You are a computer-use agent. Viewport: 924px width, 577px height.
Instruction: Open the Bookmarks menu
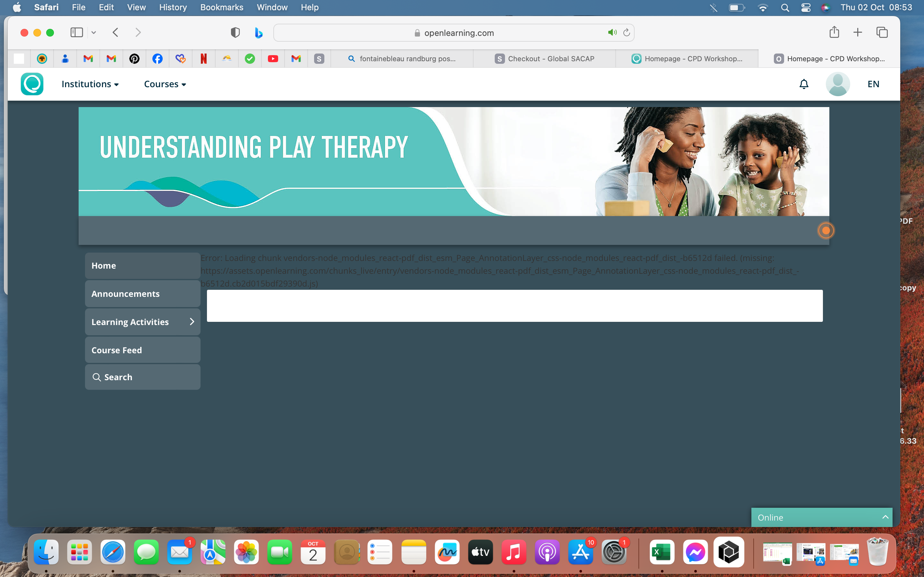click(221, 7)
